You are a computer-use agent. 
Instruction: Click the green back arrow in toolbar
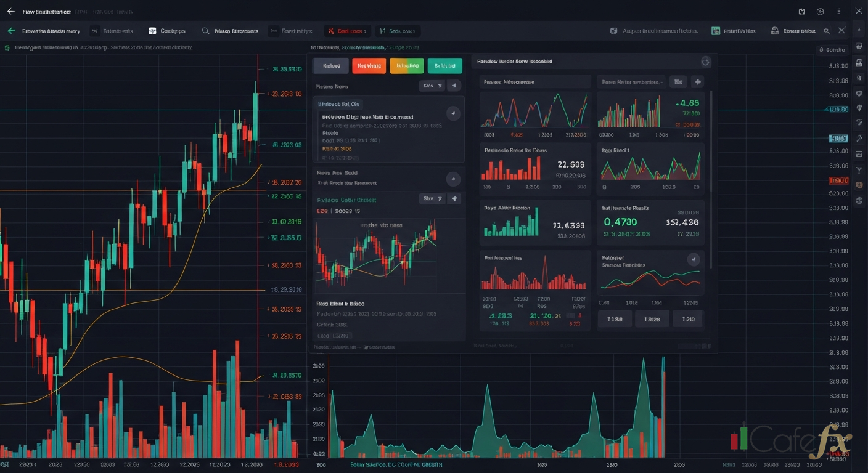coord(11,31)
